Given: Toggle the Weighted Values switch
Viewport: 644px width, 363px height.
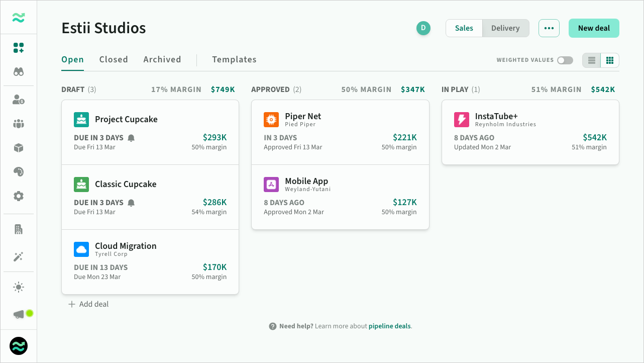Looking at the screenshot, I should click(565, 60).
